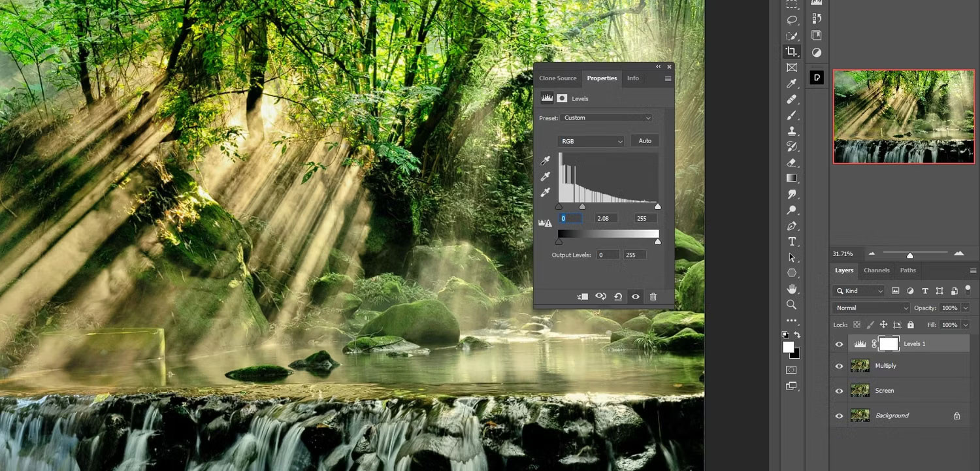This screenshot has width=980, height=471.
Task: Switch to the Channels tab
Action: pos(876,270)
